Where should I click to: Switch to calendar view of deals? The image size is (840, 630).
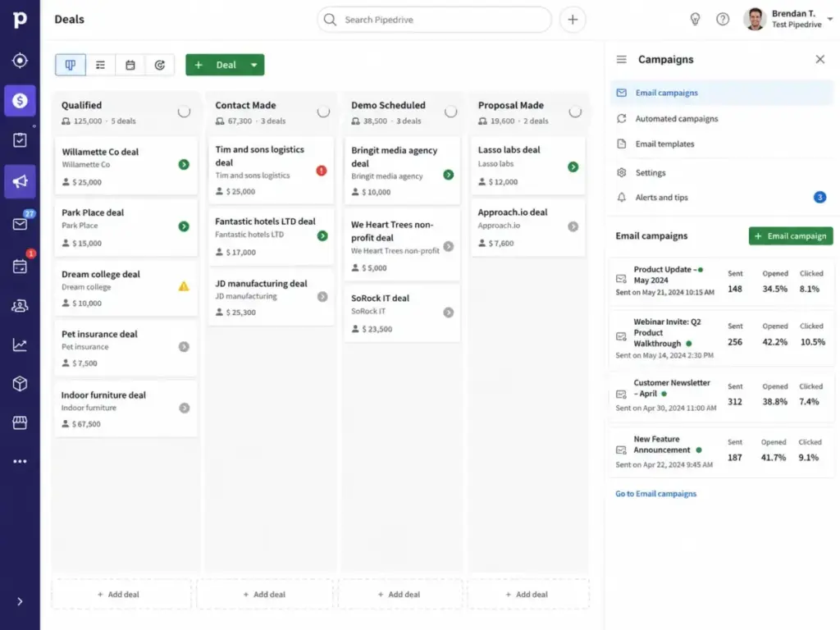(x=130, y=65)
